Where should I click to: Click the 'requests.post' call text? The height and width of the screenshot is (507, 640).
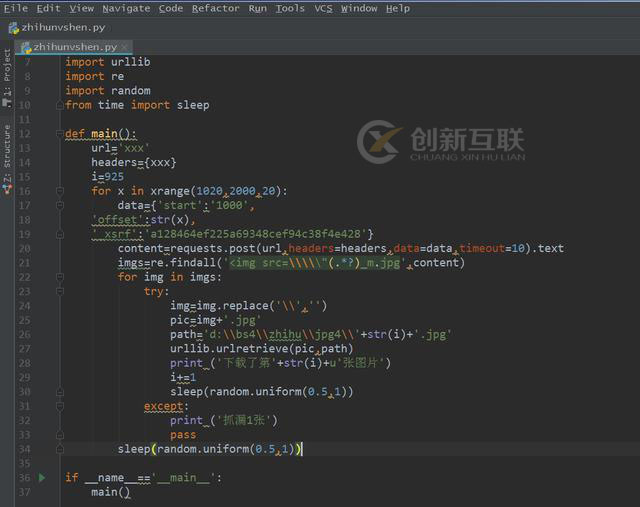(x=212, y=249)
